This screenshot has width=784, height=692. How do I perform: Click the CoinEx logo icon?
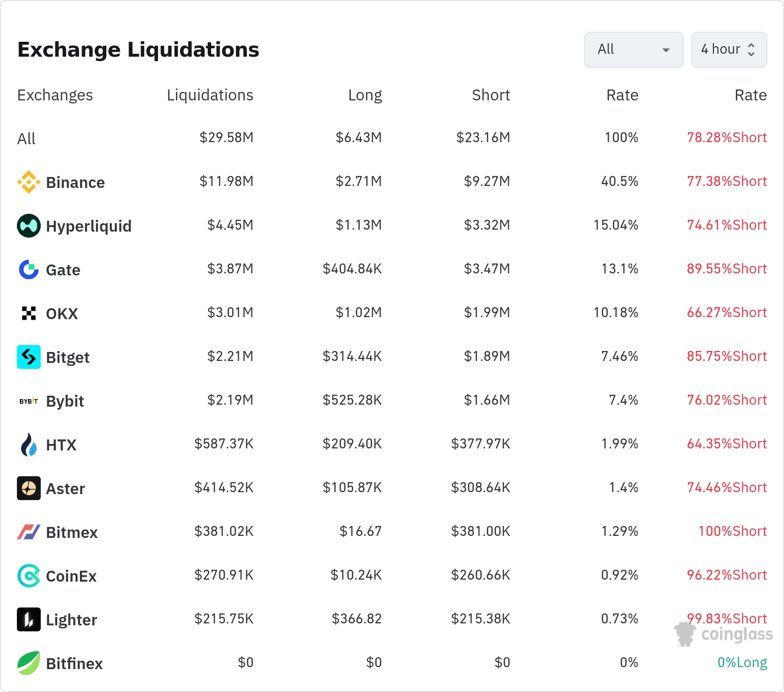click(x=29, y=576)
